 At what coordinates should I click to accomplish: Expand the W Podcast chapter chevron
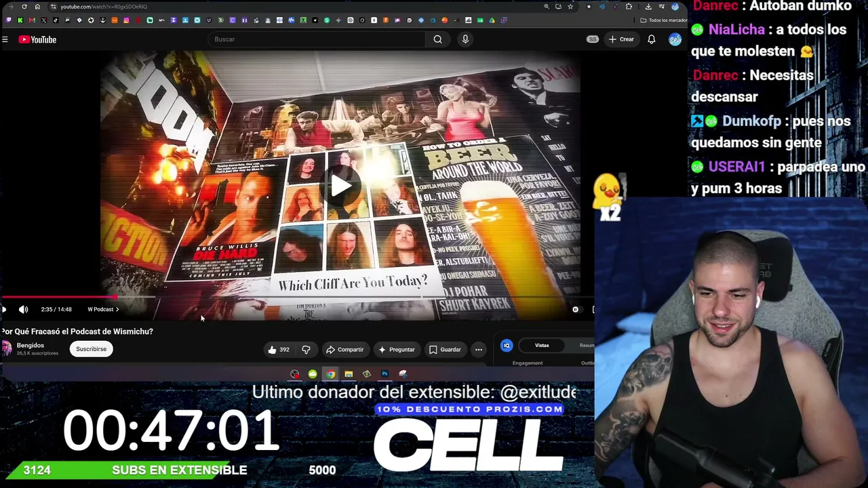pos(117,310)
